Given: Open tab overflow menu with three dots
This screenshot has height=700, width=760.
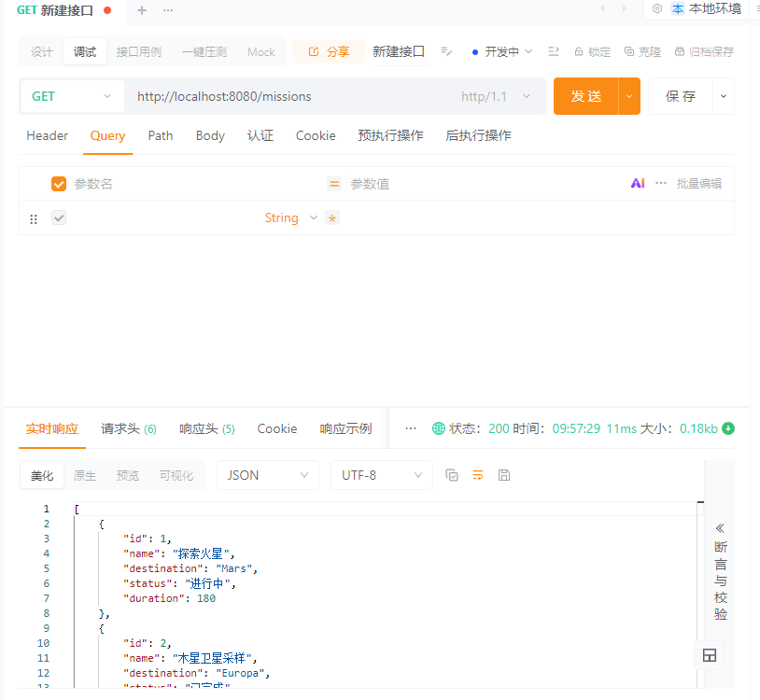Looking at the screenshot, I should pyautogui.click(x=168, y=10).
